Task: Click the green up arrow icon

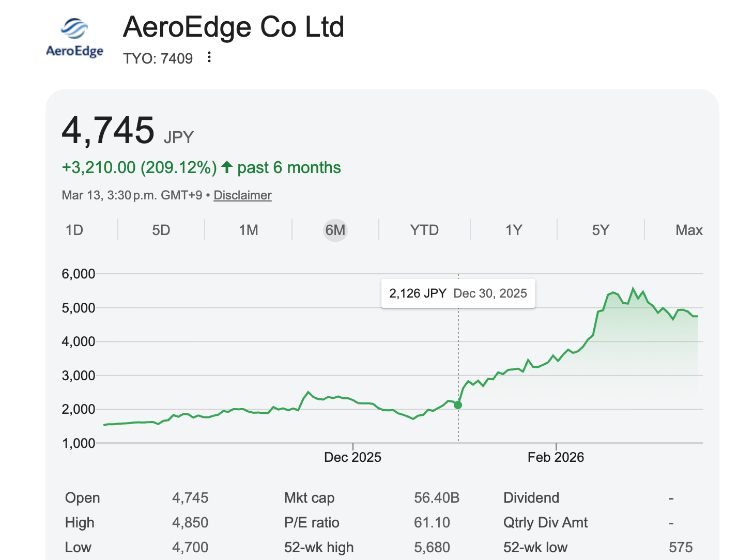Action: point(226,167)
